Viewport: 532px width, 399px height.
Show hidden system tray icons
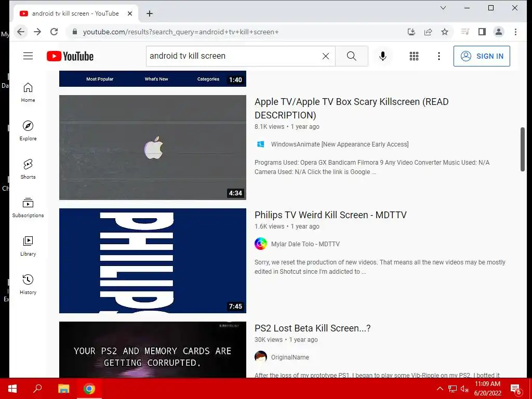(x=440, y=389)
